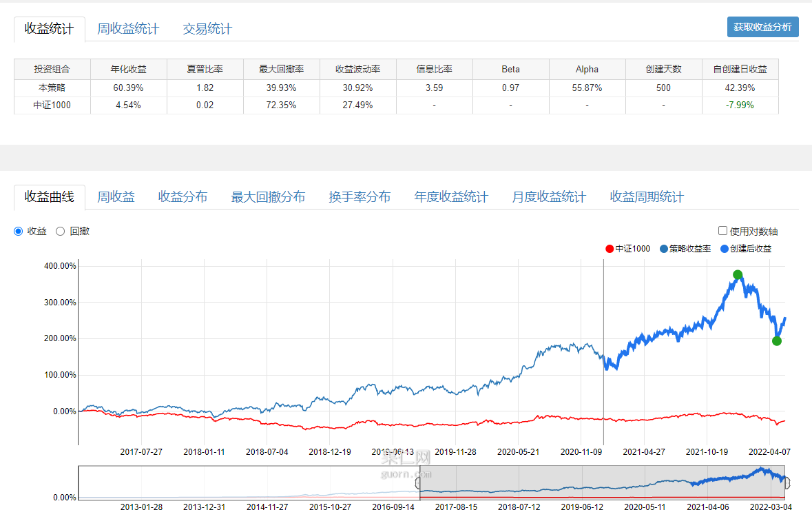The width and height of the screenshot is (812, 530).
Task: Click the 获取收益分析 button
Action: [762, 27]
